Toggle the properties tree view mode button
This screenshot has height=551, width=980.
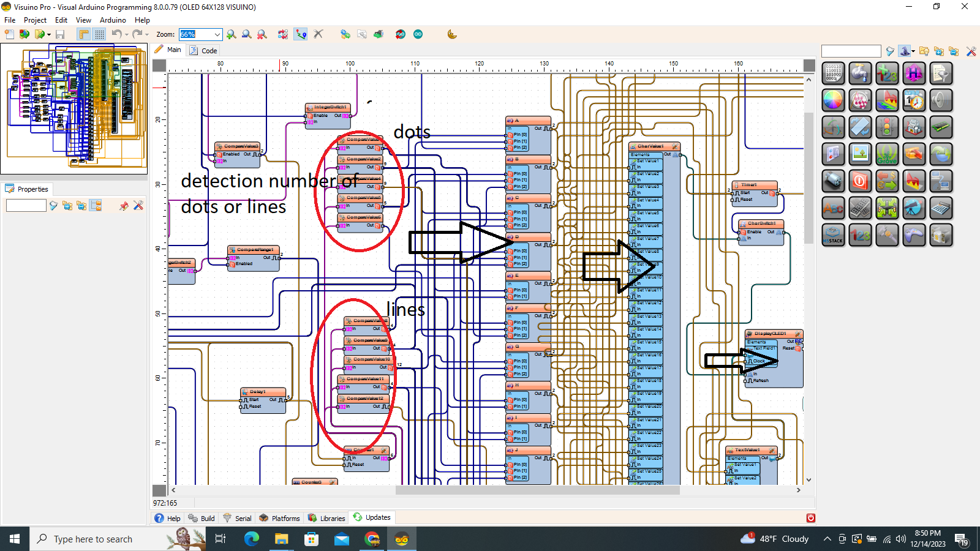(x=96, y=206)
